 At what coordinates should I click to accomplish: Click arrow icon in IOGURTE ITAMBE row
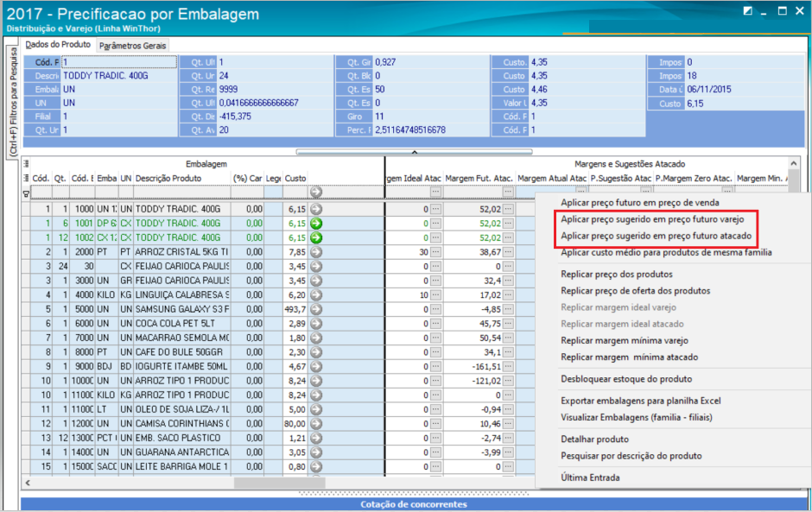(x=316, y=367)
